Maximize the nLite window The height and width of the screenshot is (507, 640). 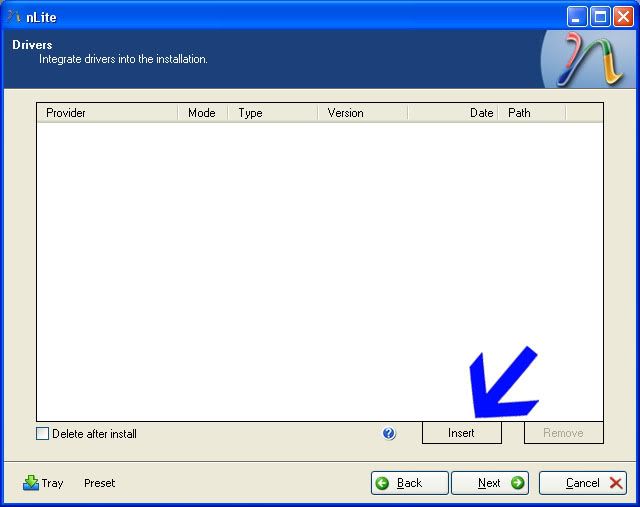(x=600, y=16)
